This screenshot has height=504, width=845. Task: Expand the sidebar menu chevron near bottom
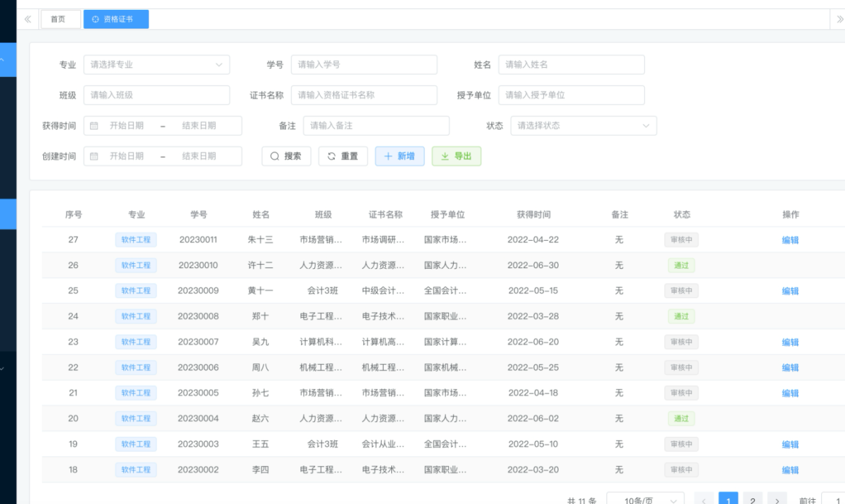point(2,369)
